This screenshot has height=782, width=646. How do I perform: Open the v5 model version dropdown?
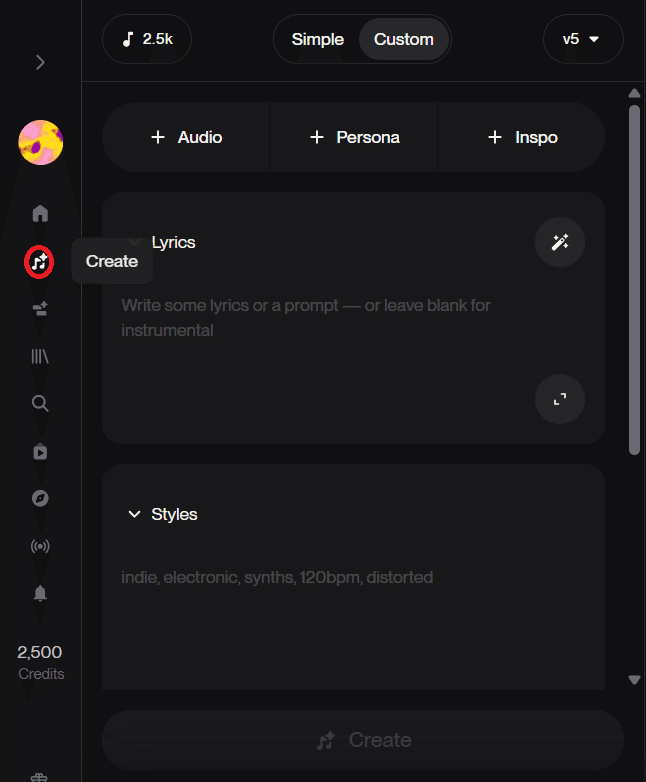(x=582, y=40)
